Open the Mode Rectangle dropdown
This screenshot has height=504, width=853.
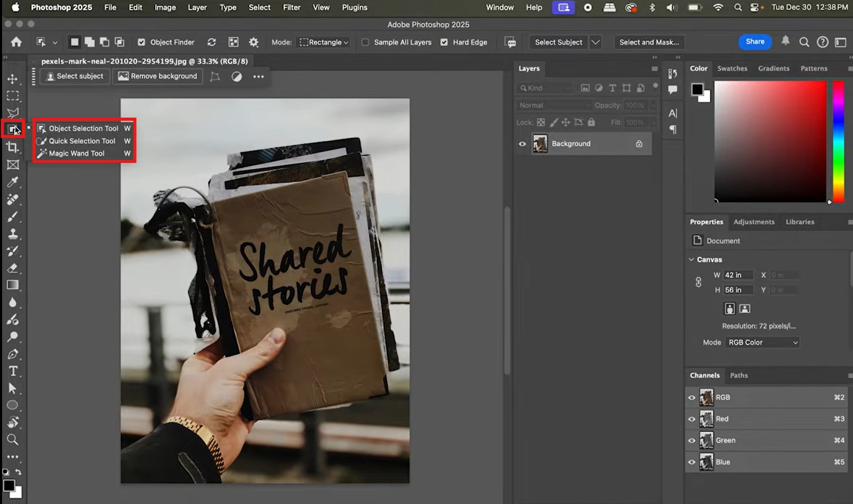point(324,42)
